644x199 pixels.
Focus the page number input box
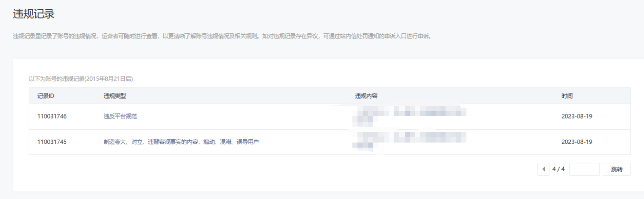coord(584,169)
